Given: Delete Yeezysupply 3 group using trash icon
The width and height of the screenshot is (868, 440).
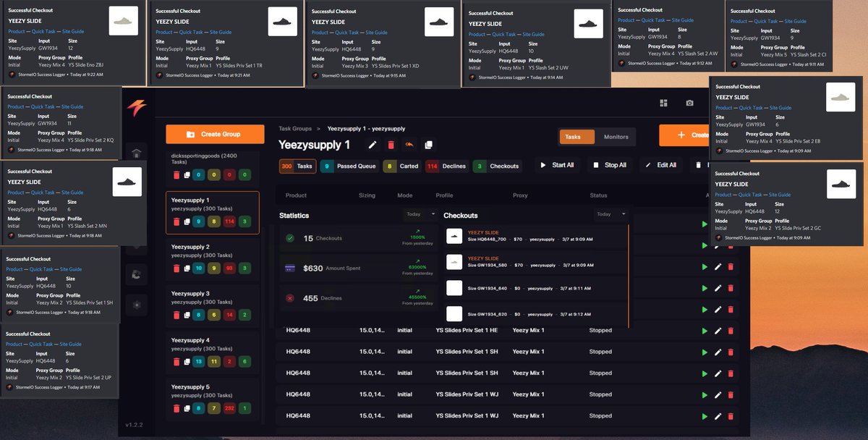Looking at the screenshot, I should (176, 315).
